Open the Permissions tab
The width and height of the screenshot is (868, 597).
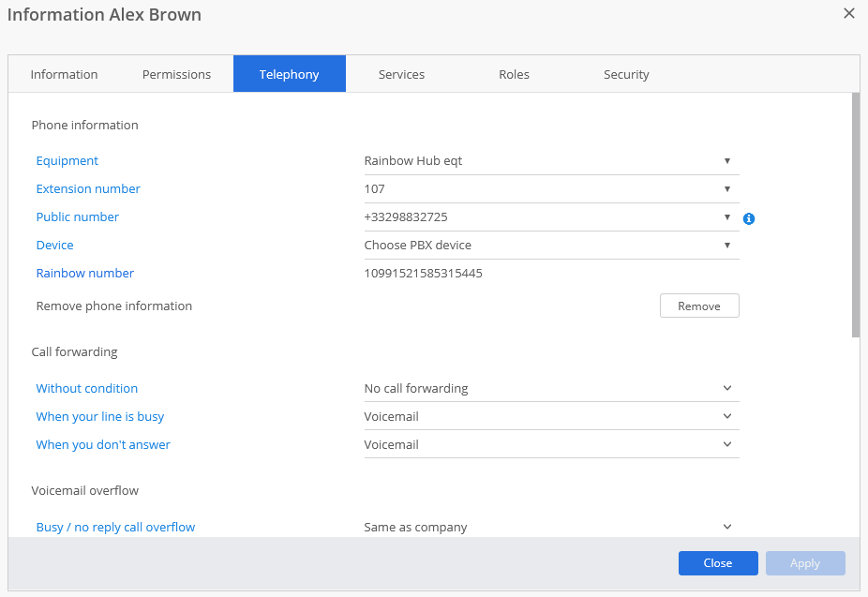click(x=176, y=75)
